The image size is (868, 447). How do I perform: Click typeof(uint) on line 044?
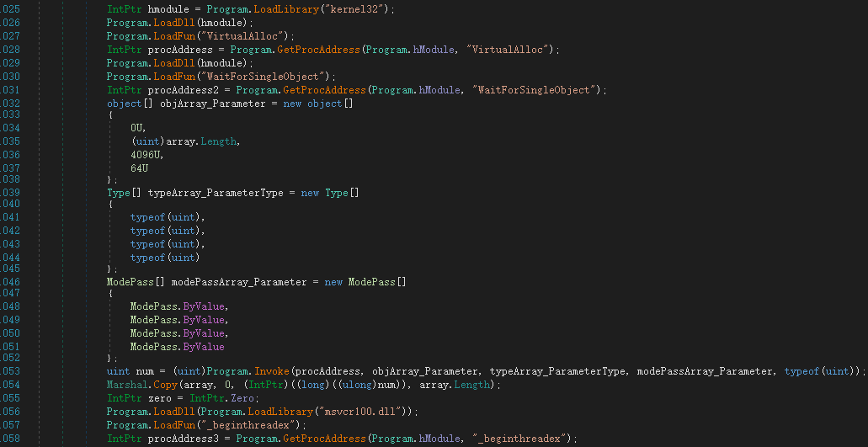[x=165, y=258]
